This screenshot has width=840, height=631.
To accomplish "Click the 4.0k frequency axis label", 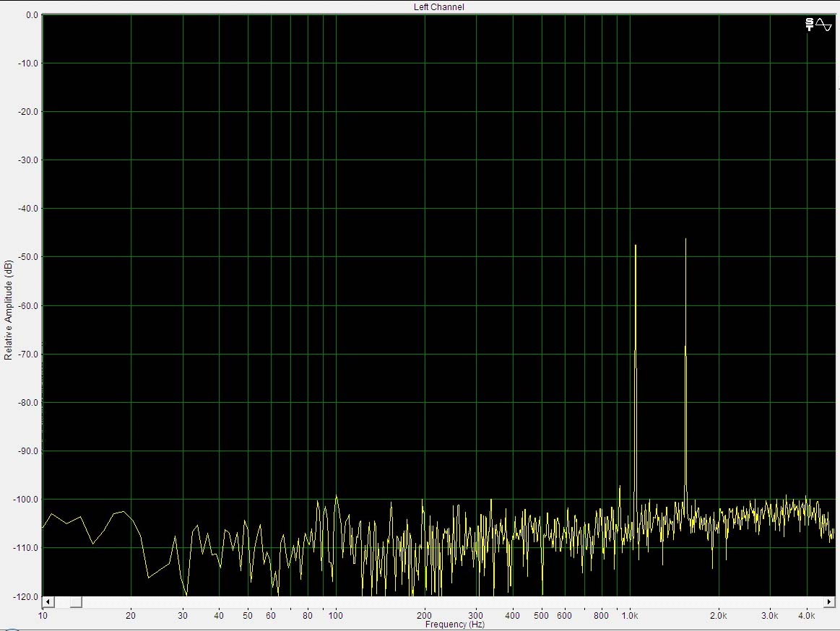I will click(x=807, y=616).
